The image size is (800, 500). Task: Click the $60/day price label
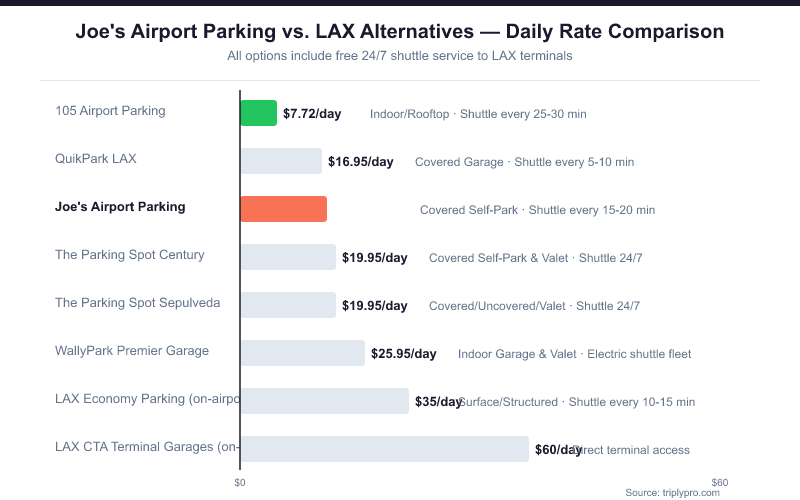558,450
